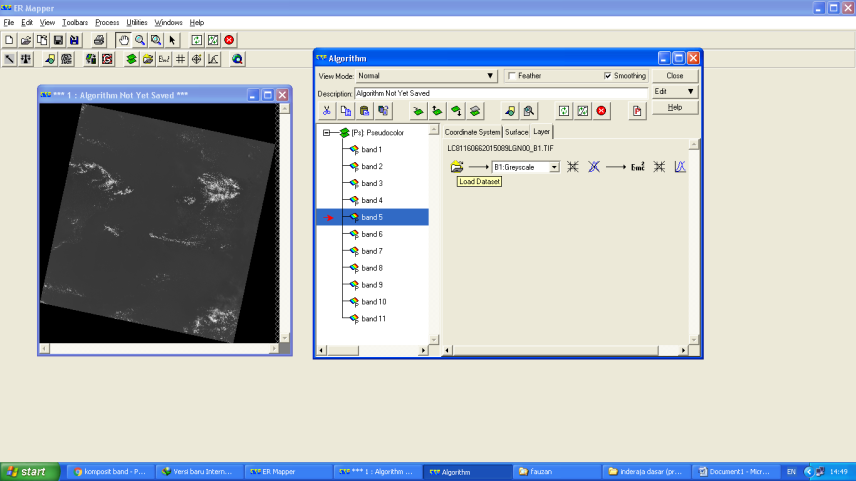Select band 8 layer in tree
Viewport: 856px width, 481px height.
(x=372, y=268)
